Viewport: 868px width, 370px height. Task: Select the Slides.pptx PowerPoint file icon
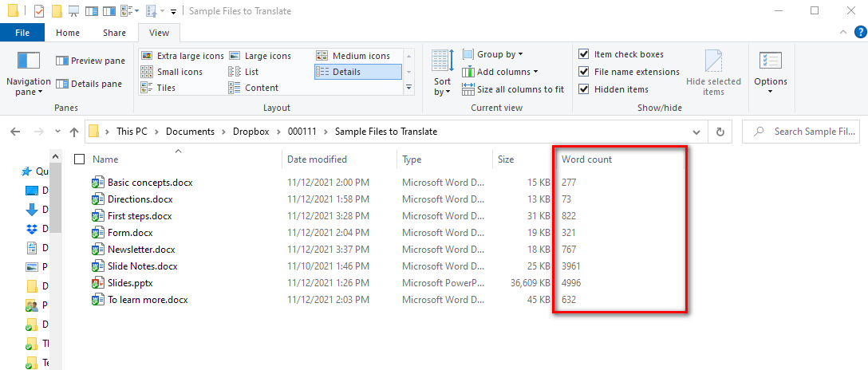coord(98,283)
